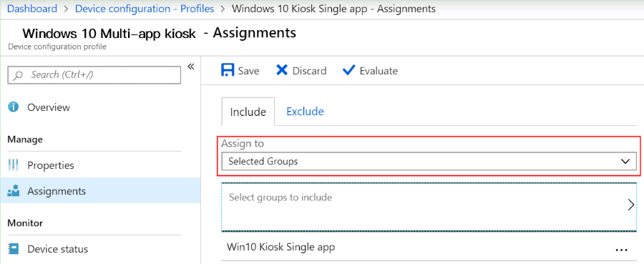Screen dimensions: 644x264
Task: Open Device configuration - Profiles breadcrumb
Action: [144, 9]
